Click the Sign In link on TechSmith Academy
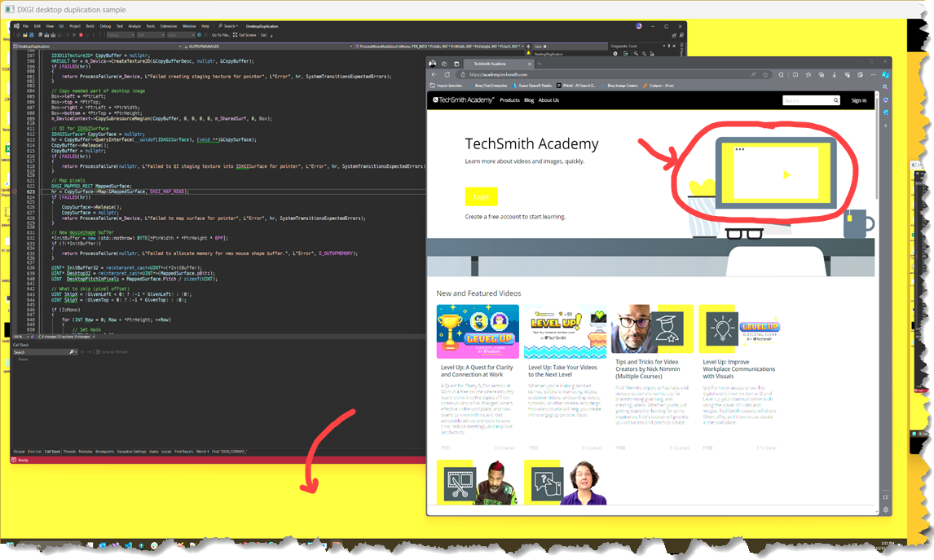Screen dimensions: 934x560 pyautogui.click(x=860, y=100)
